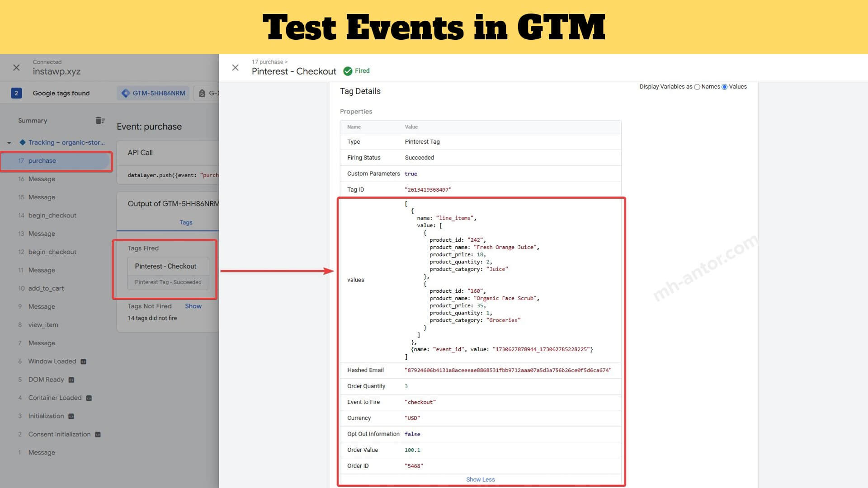This screenshot has height=488, width=868.
Task: Click the blue diamond icon beside Tracking container
Action: (23, 142)
